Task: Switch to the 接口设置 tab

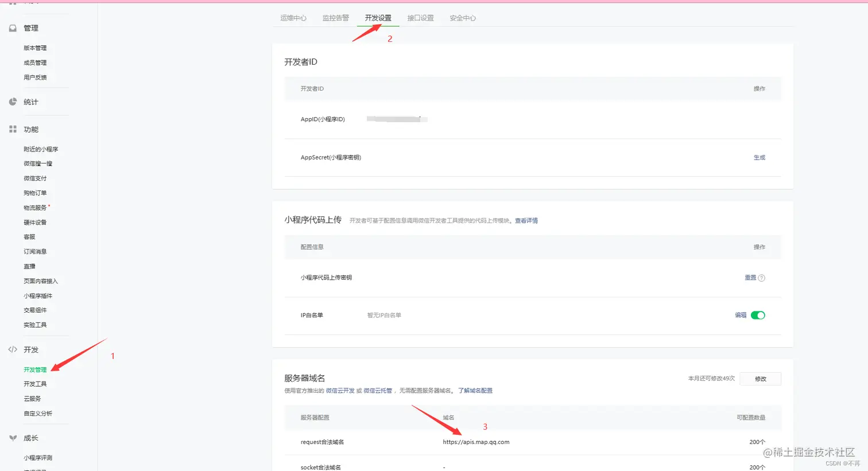Action: 420,18
